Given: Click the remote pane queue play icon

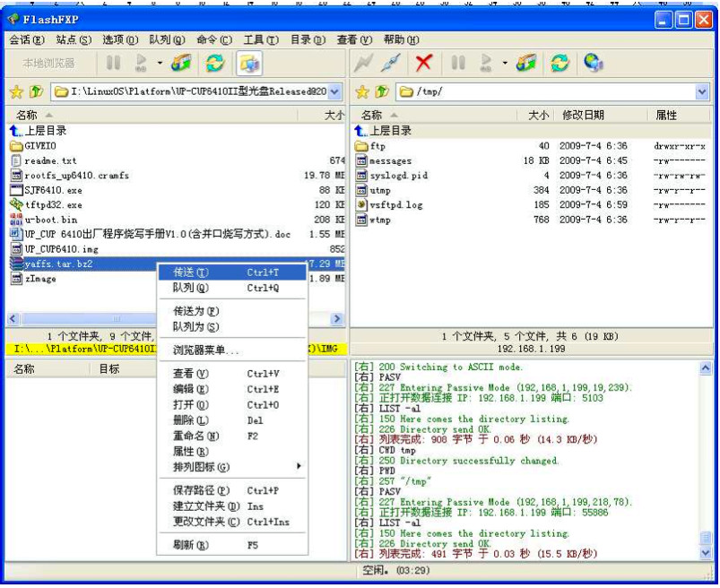Looking at the screenshot, I should [486, 63].
